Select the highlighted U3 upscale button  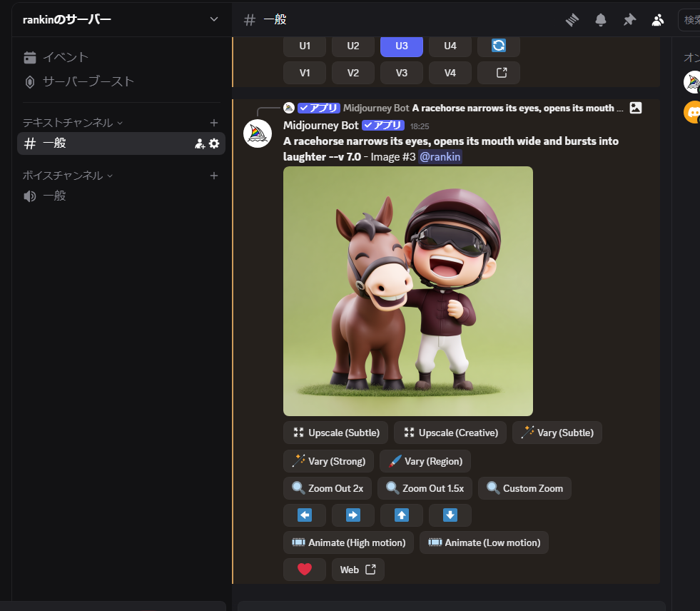401,46
